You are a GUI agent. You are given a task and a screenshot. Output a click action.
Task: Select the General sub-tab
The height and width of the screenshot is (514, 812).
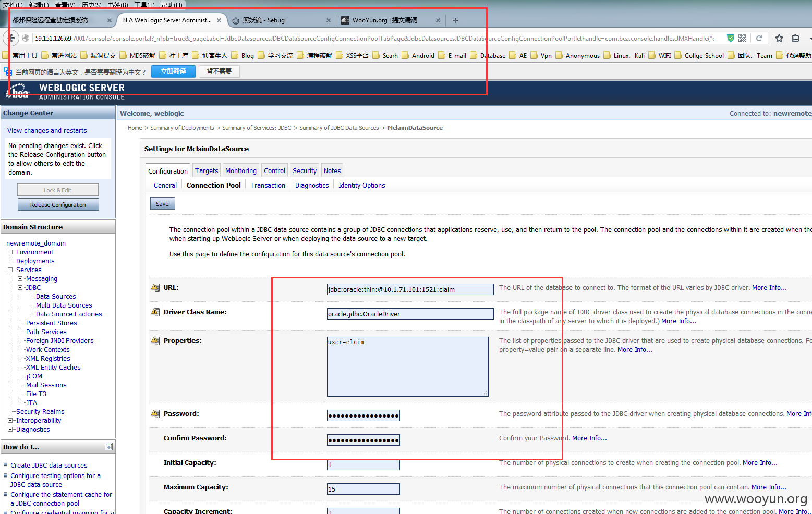[x=165, y=185]
